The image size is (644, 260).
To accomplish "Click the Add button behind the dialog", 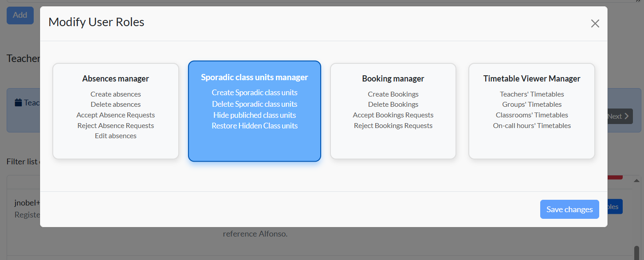I will coord(20,15).
